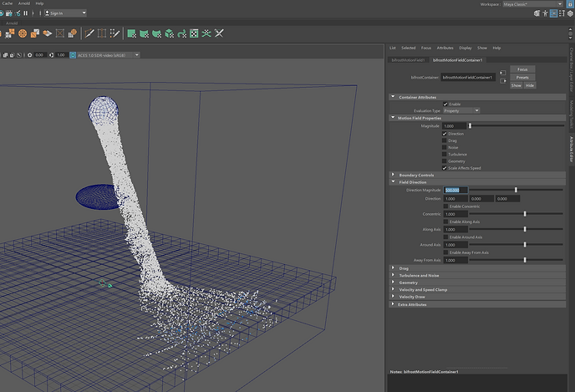Switch to the bifrostMotionField1 tab
The image size is (575, 392).
[408, 60]
